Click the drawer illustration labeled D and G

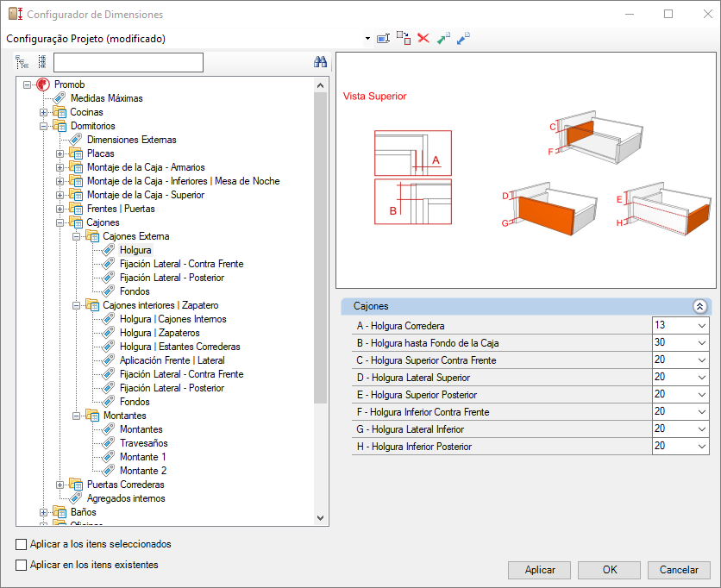click(x=549, y=209)
